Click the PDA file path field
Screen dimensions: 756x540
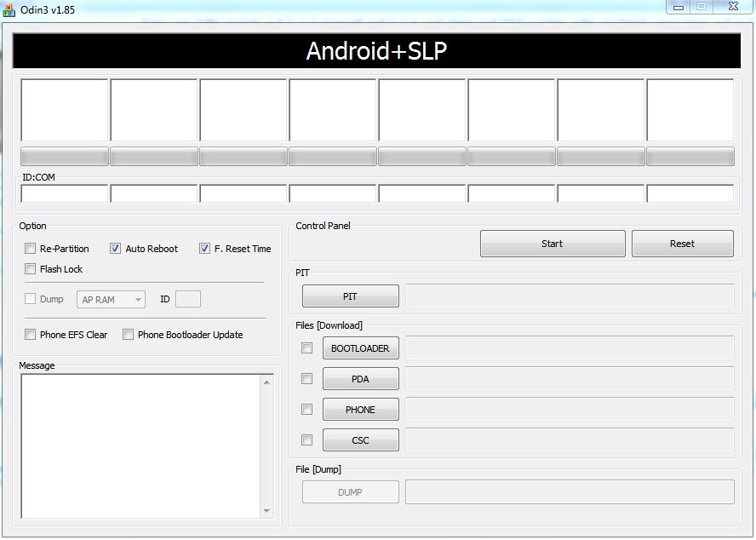570,379
